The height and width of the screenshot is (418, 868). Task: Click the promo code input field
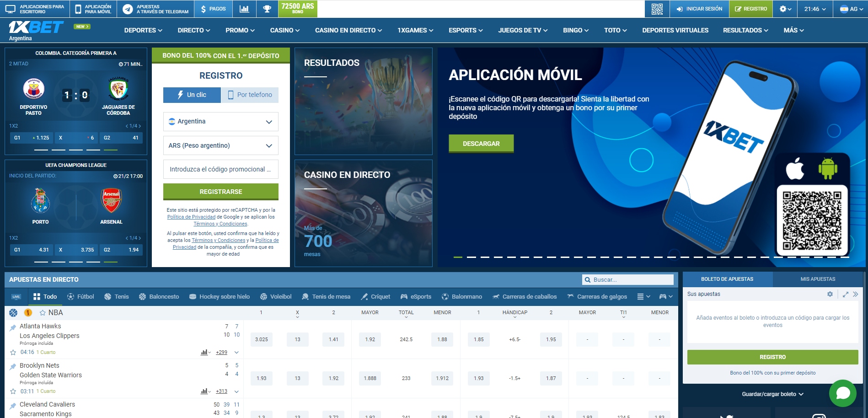[221, 169]
